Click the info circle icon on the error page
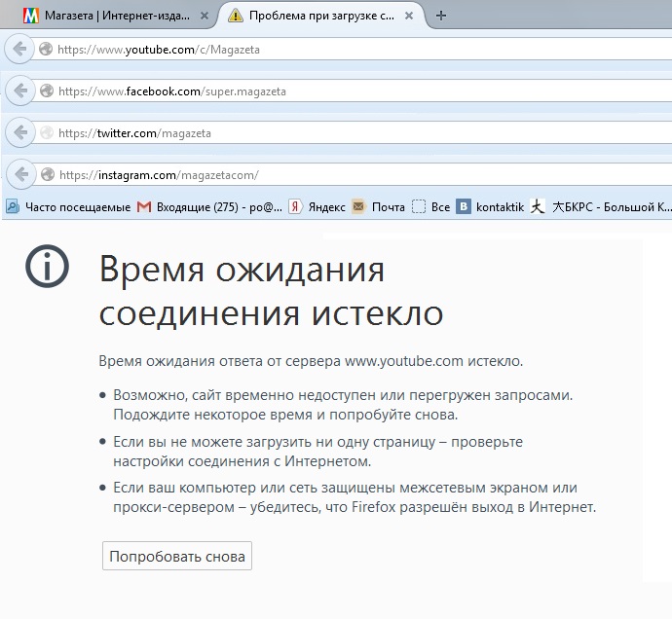 click(x=47, y=266)
